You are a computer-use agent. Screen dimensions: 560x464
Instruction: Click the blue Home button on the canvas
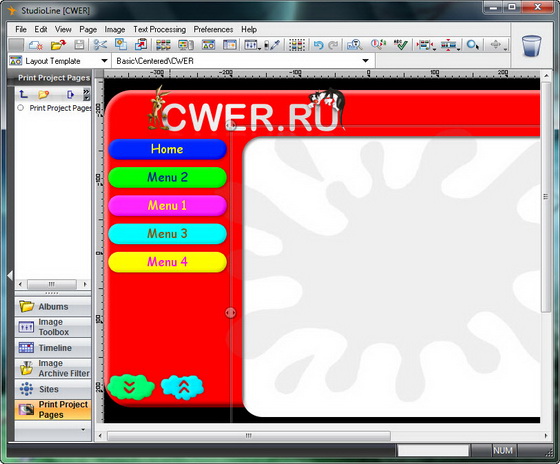point(168,149)
